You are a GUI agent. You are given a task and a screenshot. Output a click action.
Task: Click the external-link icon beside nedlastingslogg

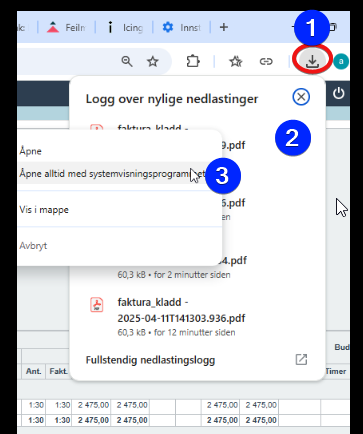point(301,359)
